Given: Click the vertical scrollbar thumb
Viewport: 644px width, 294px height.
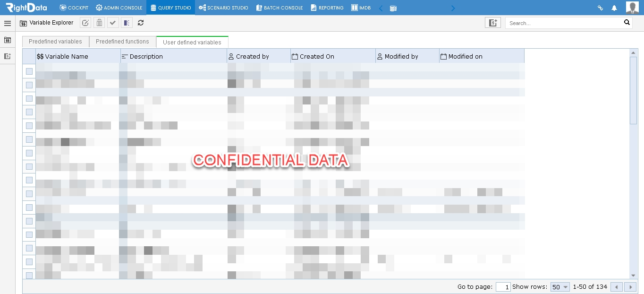Looking at the screenshot, I should 633,90.
